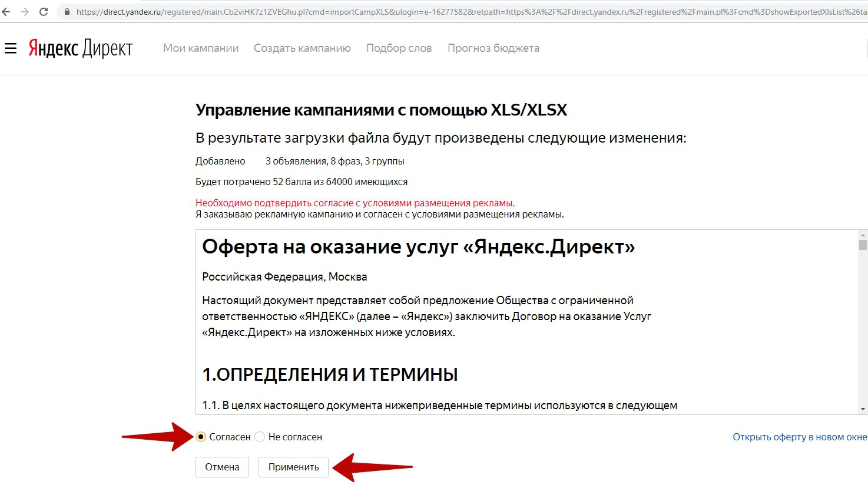Select the Не согласен radio button
Screen dimensions: 868x491
tap(260, 437)
